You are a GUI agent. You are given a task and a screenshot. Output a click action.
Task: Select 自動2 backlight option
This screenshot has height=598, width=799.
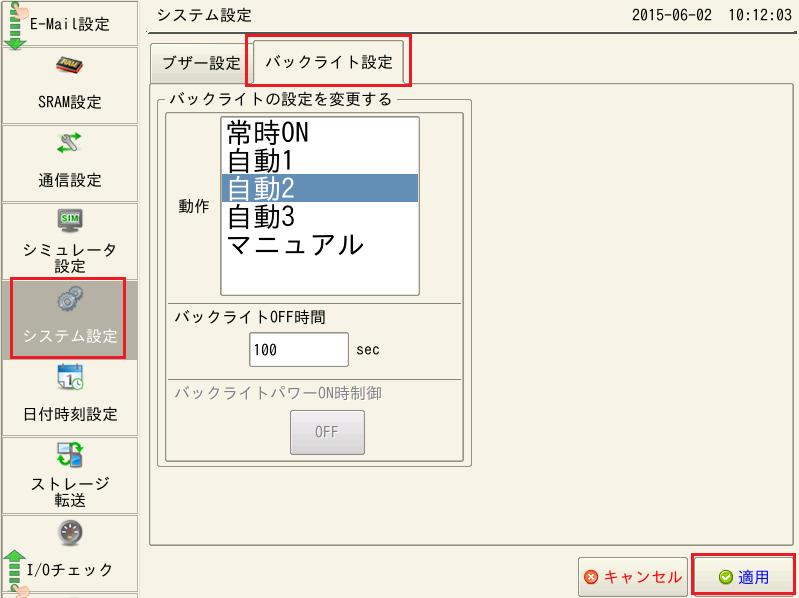pyautogui.click(x=319, y=188)
